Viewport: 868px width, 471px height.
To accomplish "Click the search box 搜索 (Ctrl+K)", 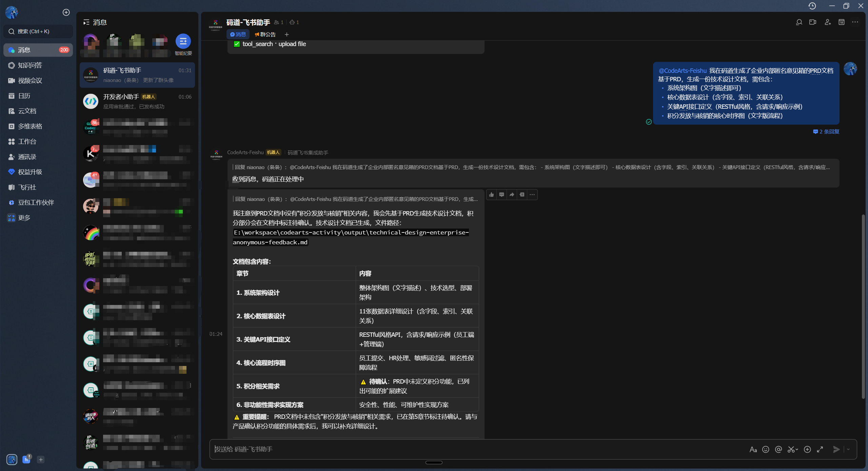I will click(38, 32).
